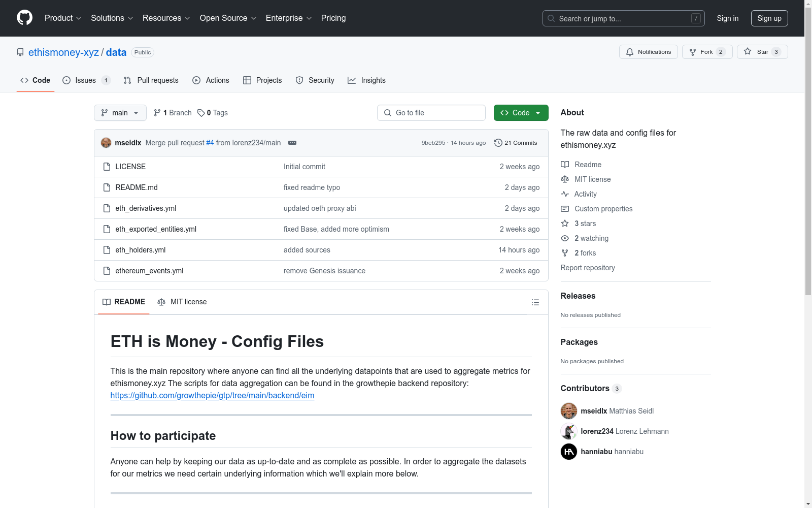Viewport: 812px width, 508px height.
Task: Select the Code tab
Action: [x=35, y=80]
